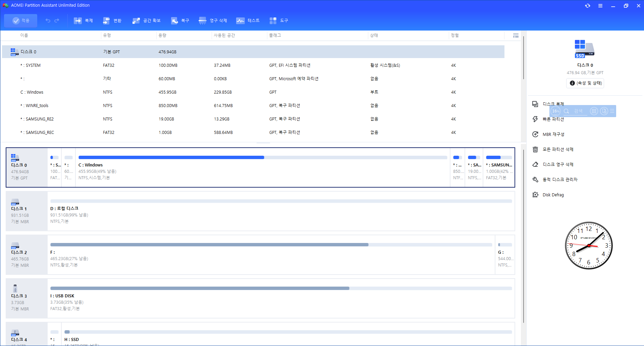644x346 pixels.
Task: Click the Disk Defrag dots icon
Action: pos(535,195)
